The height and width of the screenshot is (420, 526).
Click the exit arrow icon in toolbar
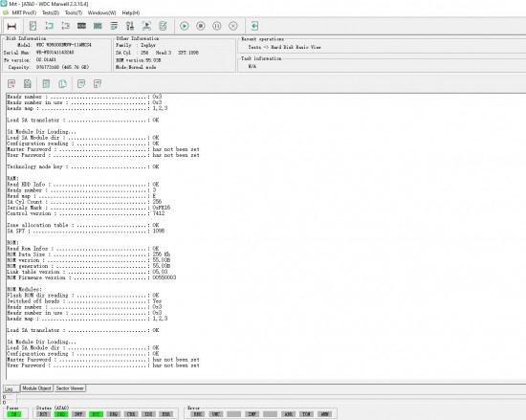pos(254,26)
